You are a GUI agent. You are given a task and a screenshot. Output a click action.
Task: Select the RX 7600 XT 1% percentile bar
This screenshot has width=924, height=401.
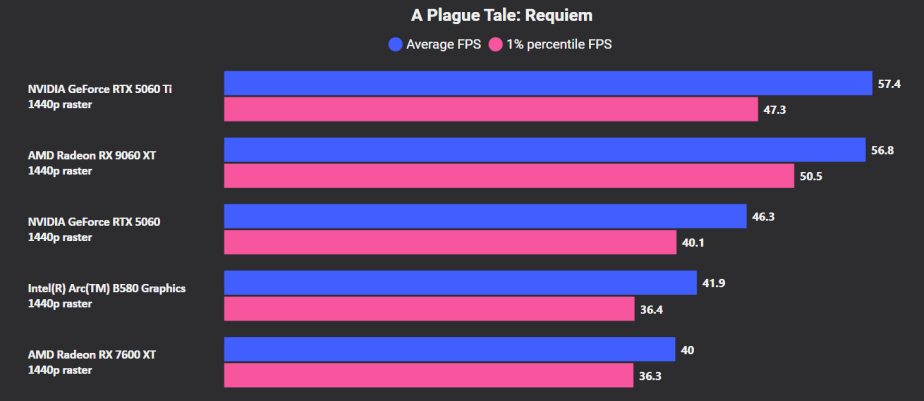(x=428, y=376)
